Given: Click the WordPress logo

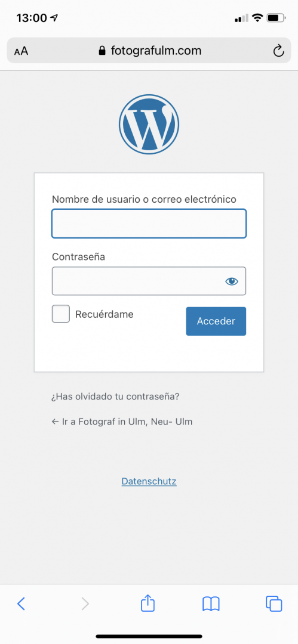Looking at the screenshot, I should [149, 124].
